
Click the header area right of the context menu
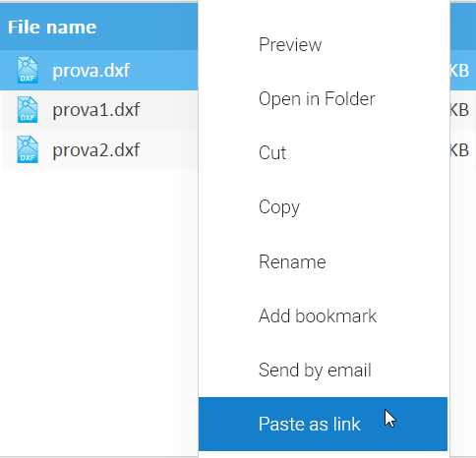(x=463, y=27)
